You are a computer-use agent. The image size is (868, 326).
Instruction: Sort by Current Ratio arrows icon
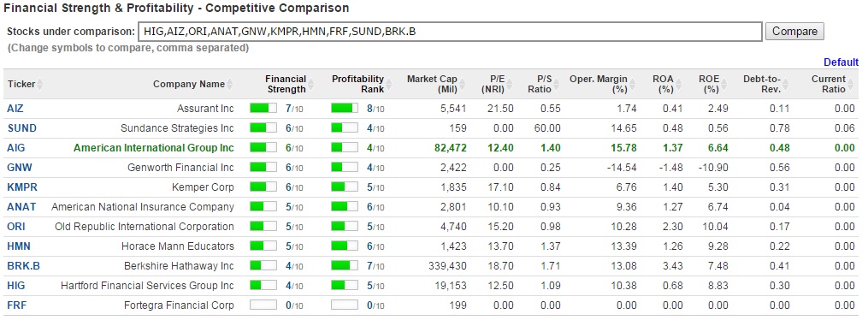coord(850,85)
